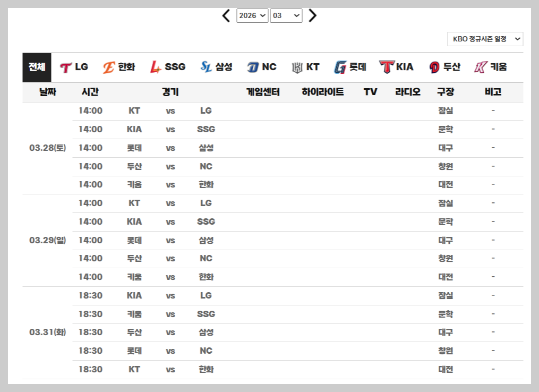Click the 03.28(토) date cell
This screenshot has height=392, width=539.
point(47,148)
